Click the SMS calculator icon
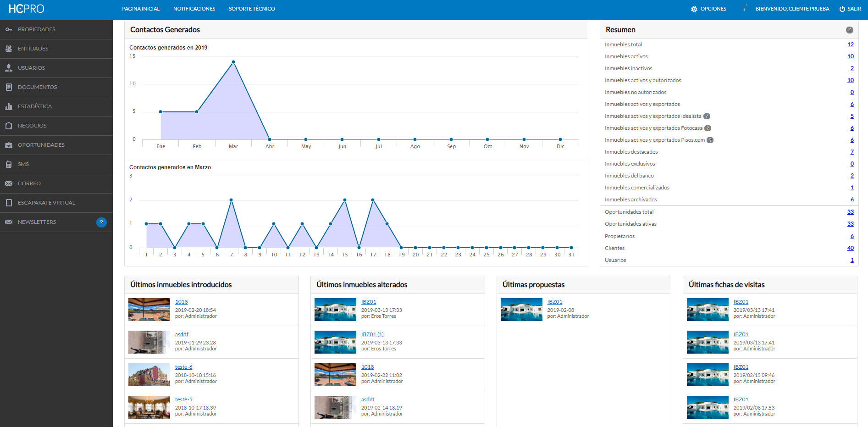The width and height of the screenshot is (868, 427). [x=9, y=164]
